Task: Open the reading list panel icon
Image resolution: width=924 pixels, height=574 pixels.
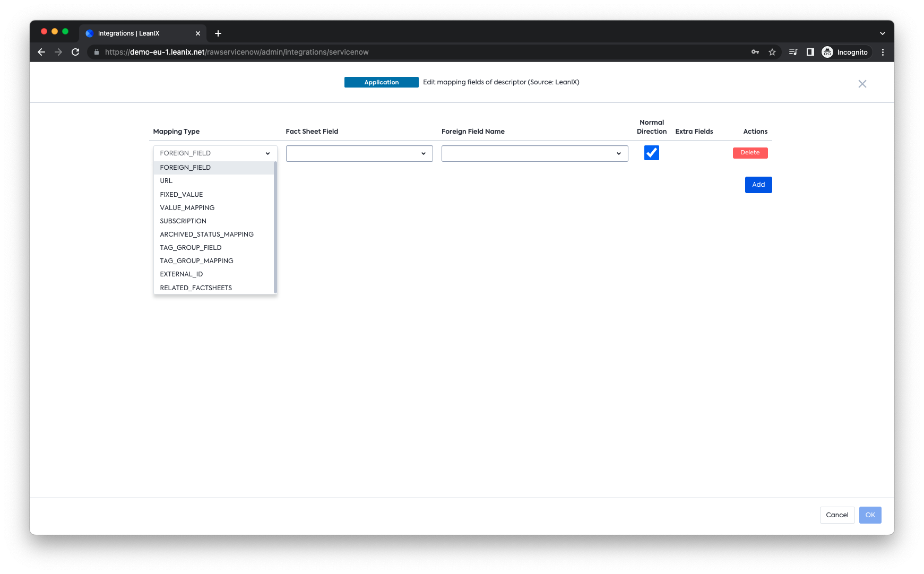Action: click(x=792, y=52)
